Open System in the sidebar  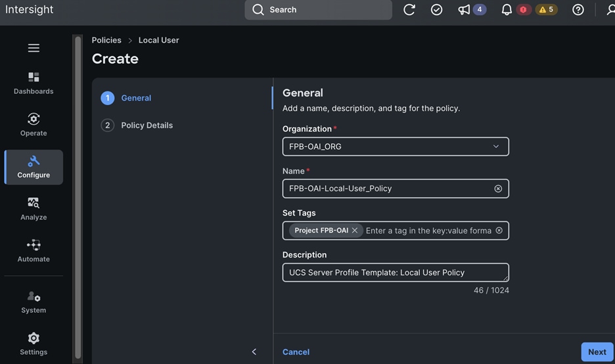(34, 302)
